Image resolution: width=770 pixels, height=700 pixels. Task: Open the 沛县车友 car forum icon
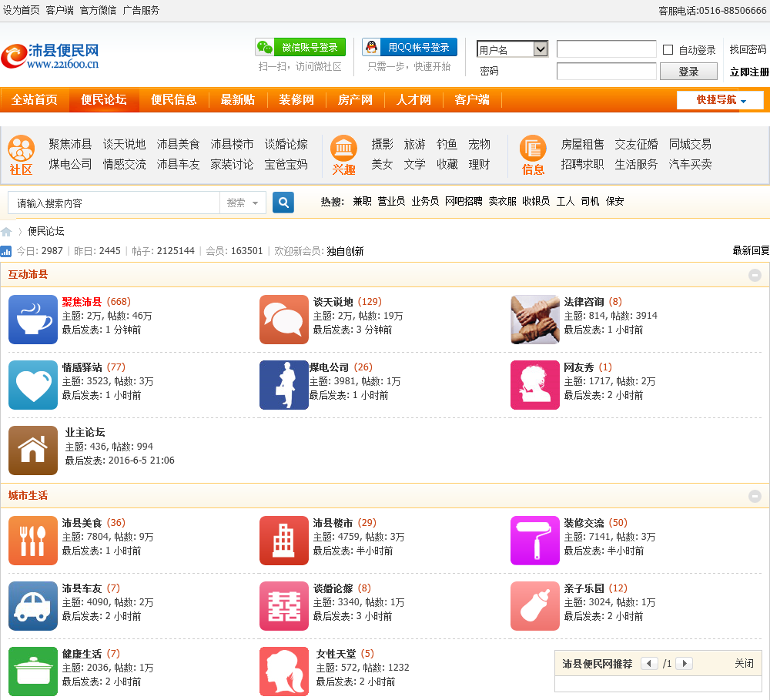click(33, 606)
